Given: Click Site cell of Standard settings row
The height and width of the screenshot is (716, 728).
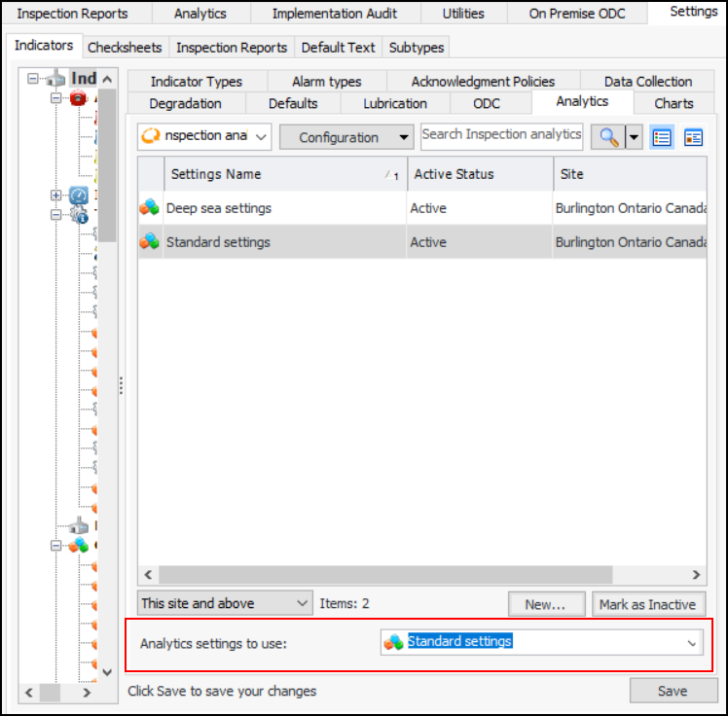Looking at the screenshot, I should click(x=630, y=242).
